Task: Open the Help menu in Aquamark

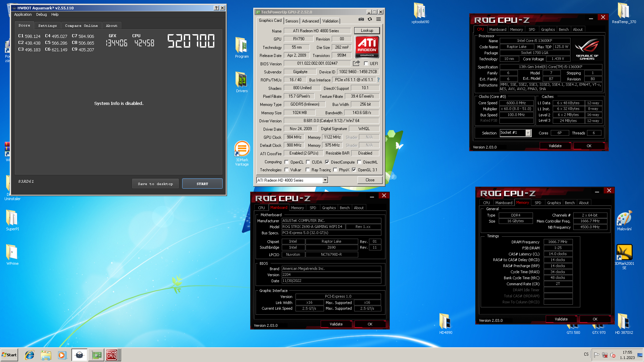Action: (55, 14)
